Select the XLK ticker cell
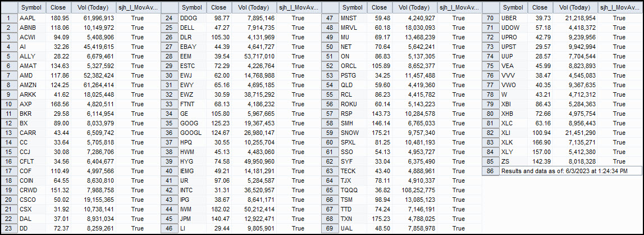Image resolution: width=644 pixels, height=235 pixels. point(513,142)
